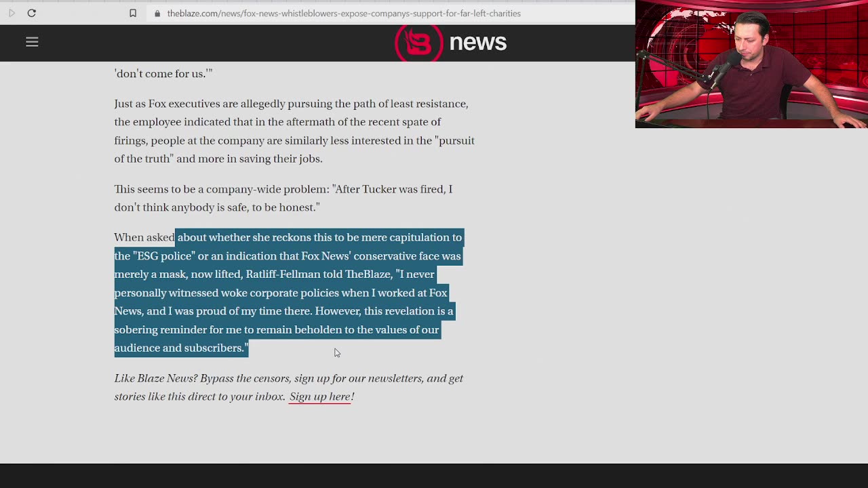Viewport: 868px width, 488px height.
Task: Click paragraph 'This seems to be a company-wide problem'
Action: pos(283,198)
